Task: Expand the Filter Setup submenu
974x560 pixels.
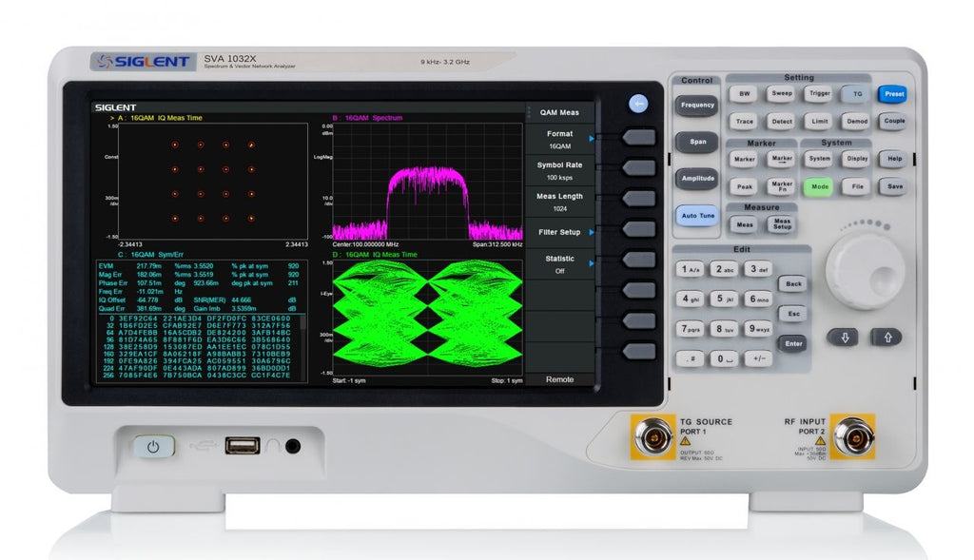Action: (560, 232)
